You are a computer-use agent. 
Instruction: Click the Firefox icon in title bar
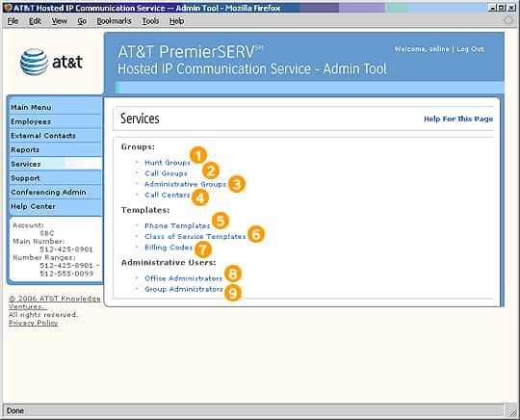[8, 8]
